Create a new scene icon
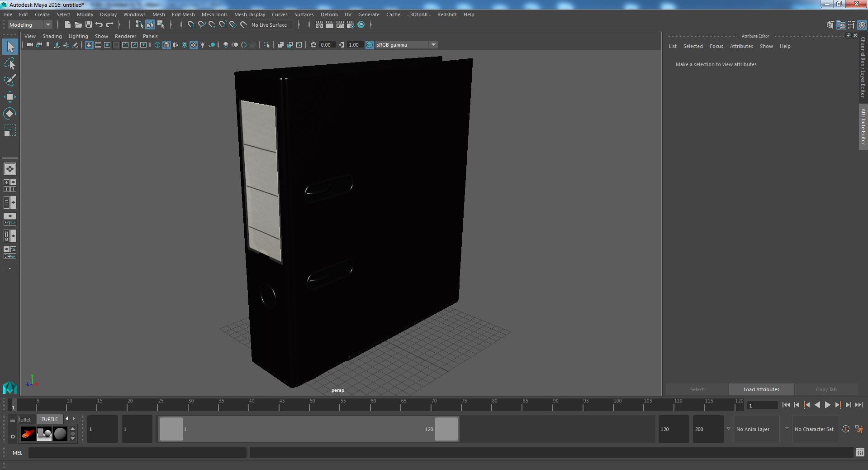Viewport: 868px width, 470px height. pyautogui.click(x=68, y=25)
